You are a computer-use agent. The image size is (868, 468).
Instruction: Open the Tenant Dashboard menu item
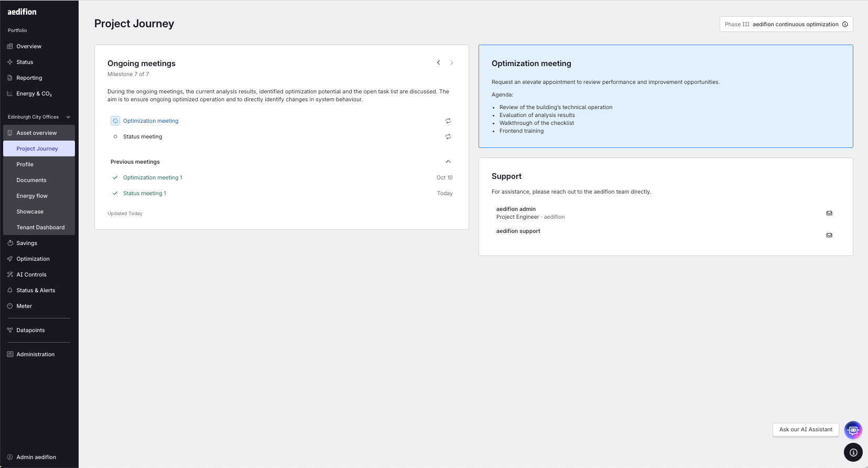point(40,227)
